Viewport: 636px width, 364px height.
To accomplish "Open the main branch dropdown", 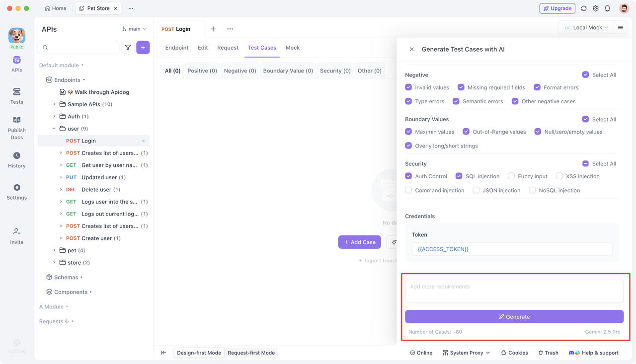I will [x=134, y=29].
